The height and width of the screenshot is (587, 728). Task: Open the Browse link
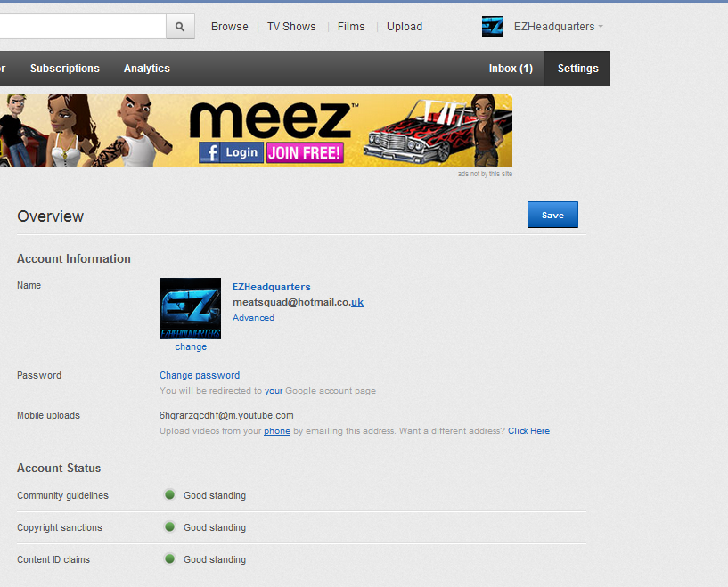click(x=229, y=27)
